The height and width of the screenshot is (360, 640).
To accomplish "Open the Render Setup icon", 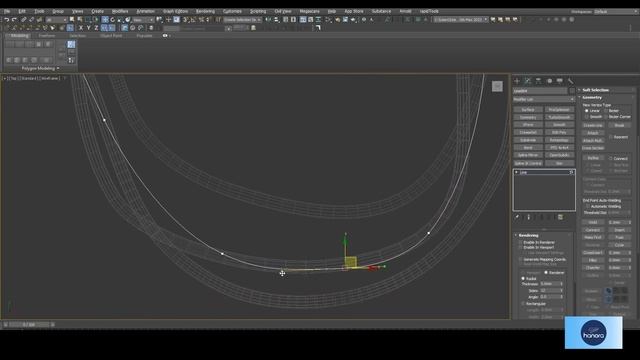I will pyautogui.click(x=338, y=20).
